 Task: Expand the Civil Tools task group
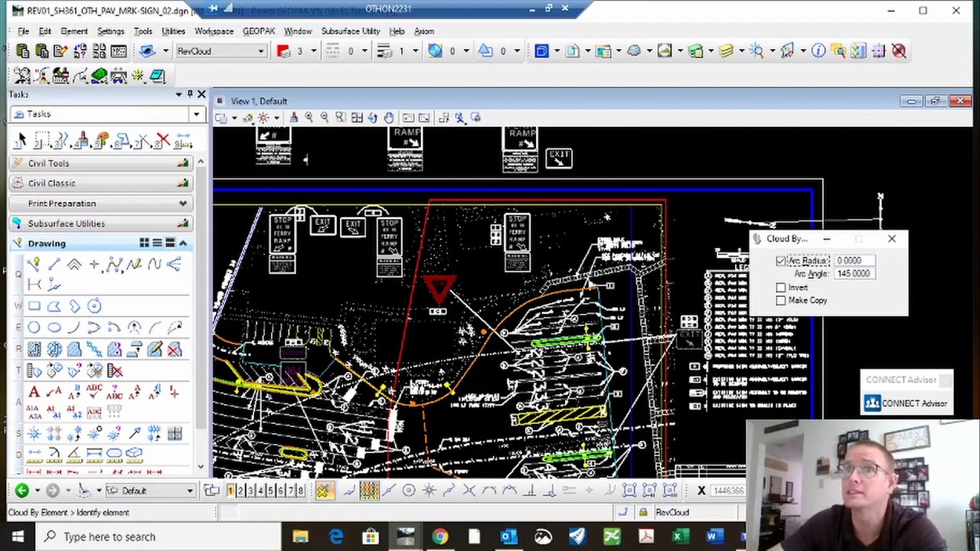(x=100, y=163)
